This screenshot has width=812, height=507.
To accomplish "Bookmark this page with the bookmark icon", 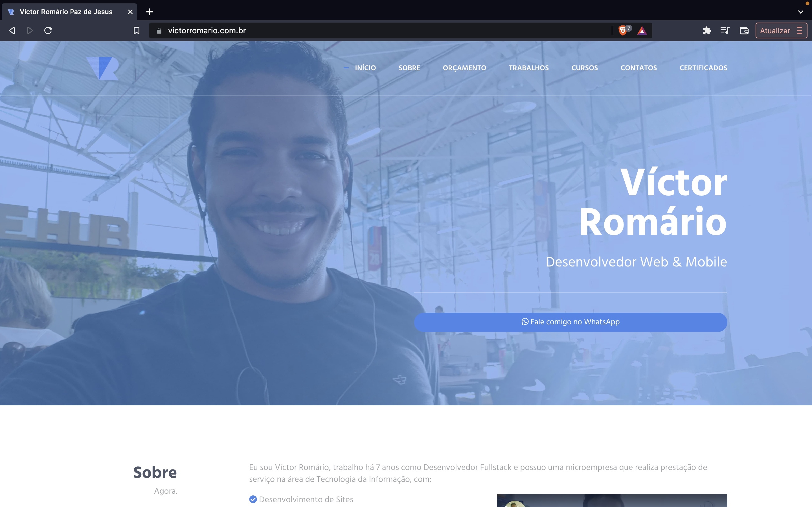I will [x=136, y=30].
